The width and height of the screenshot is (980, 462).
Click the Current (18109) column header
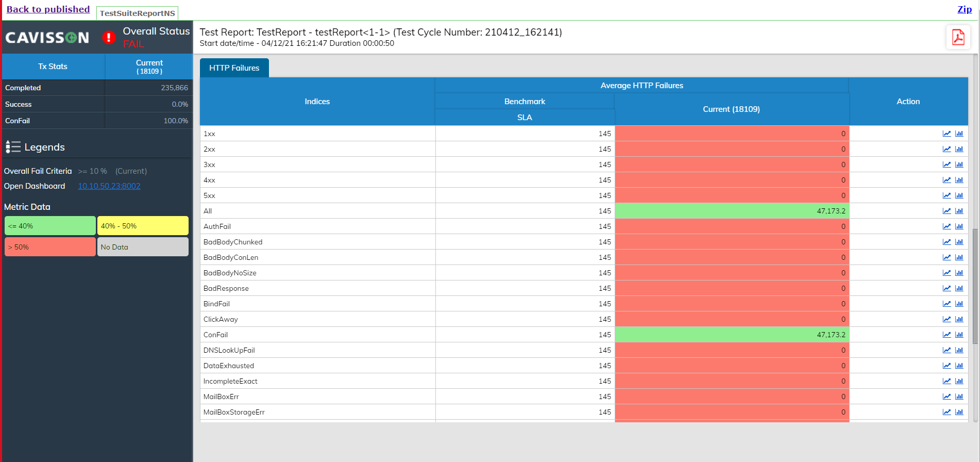point(732,109)
